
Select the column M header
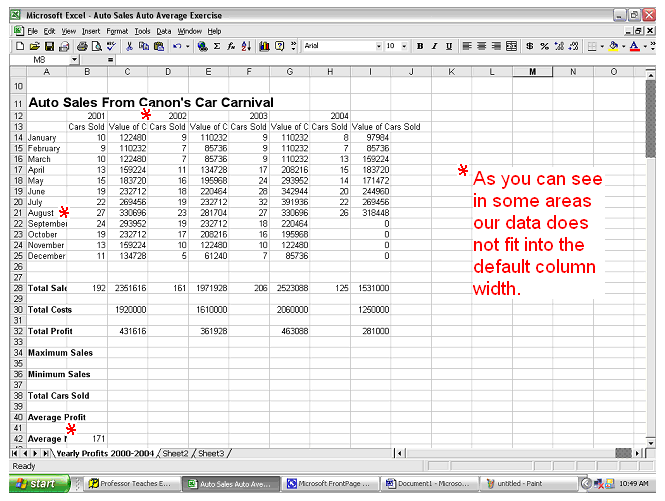531,72
